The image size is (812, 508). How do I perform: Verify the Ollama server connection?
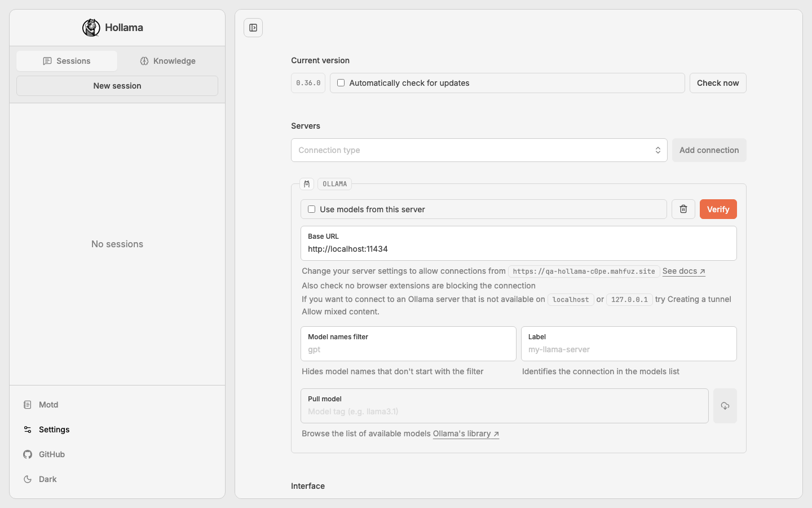click(718, 209)
